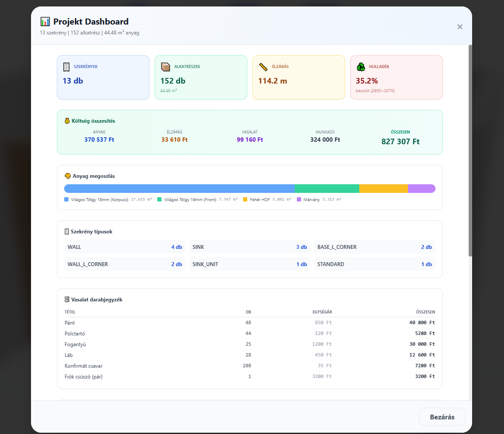Select the SINK_UNIT cabinet type row
This screenshot has height=434, width=504.
pyautogui.click(x=250, y=264)
